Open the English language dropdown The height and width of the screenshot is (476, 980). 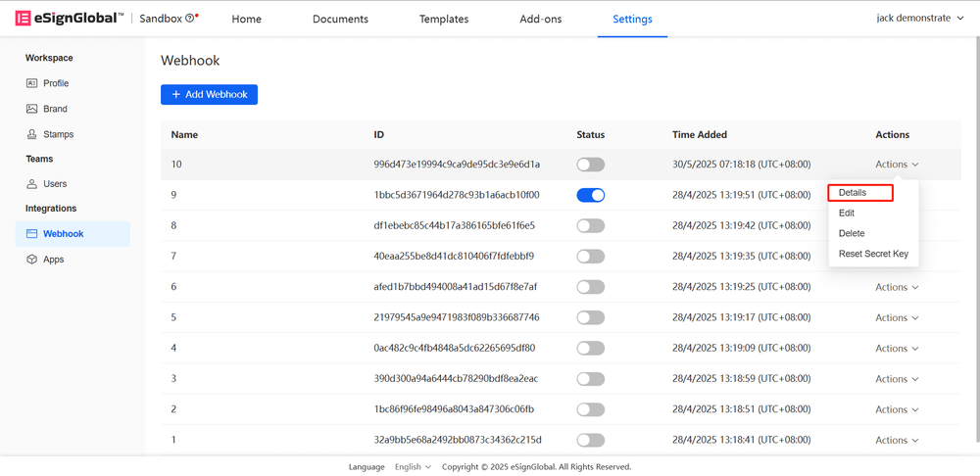(x=413, y=467)
